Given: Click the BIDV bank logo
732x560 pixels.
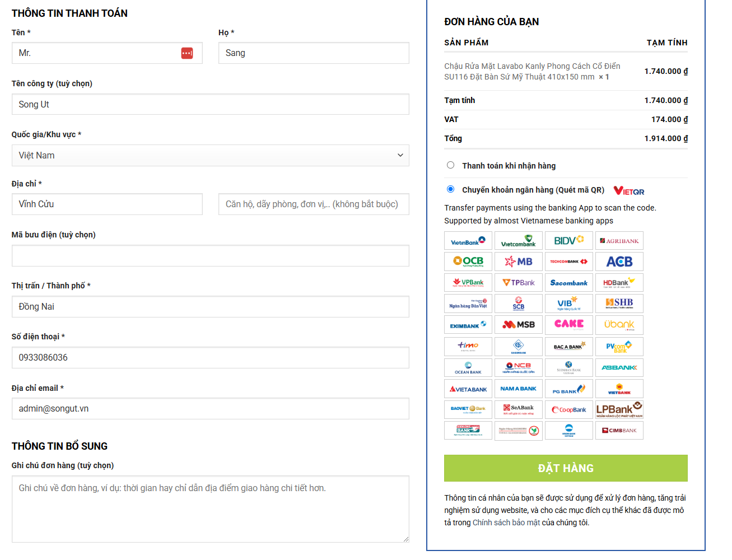Looking at the screenshot, I should [568, 241].
